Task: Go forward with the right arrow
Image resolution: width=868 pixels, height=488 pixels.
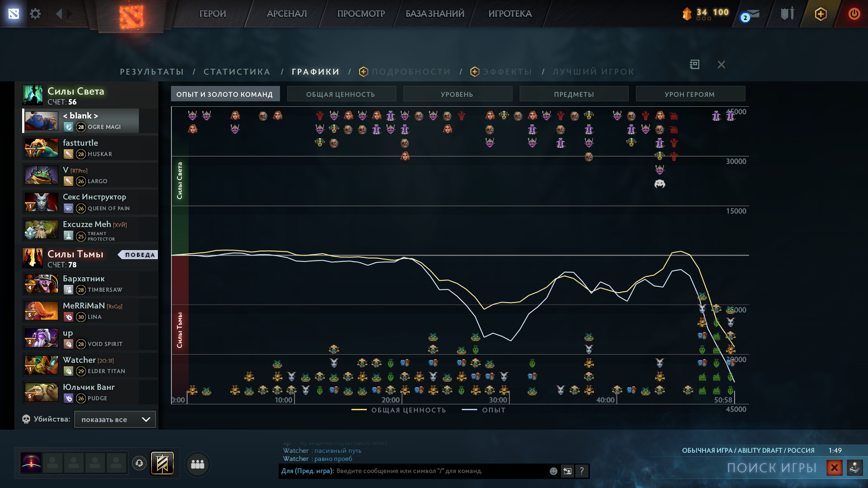Action: click(x=69, y=14)
